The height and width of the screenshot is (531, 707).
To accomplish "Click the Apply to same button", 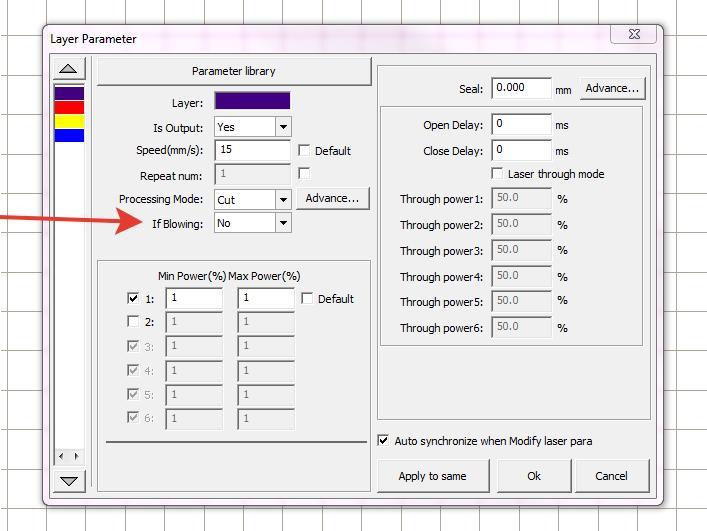I will (432, 476).
